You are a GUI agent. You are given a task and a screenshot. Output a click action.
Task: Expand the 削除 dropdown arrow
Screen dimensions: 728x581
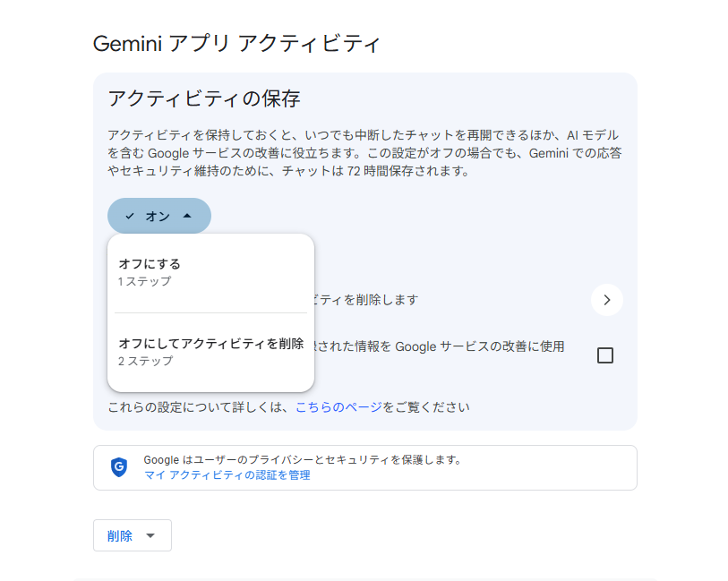pyautogui.click(x=150, y=535)
